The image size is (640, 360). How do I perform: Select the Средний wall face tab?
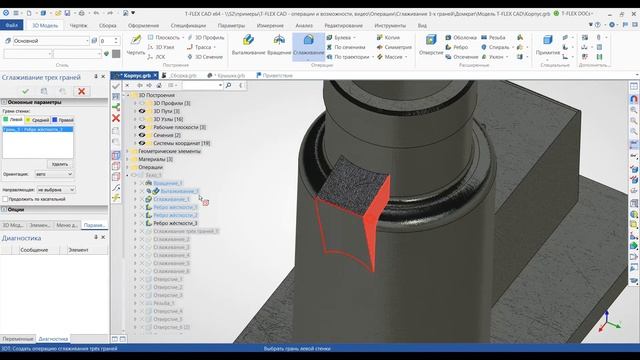click(x=37, y=120)
